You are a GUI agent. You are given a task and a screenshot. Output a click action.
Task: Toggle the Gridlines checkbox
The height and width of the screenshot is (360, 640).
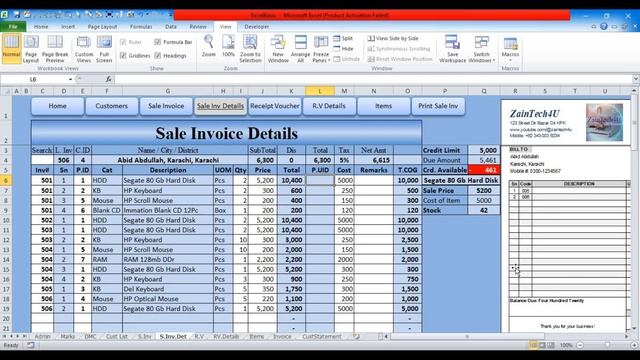coord(123,56)
